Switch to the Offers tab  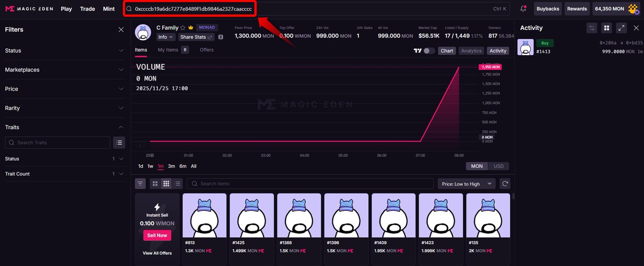207,50
